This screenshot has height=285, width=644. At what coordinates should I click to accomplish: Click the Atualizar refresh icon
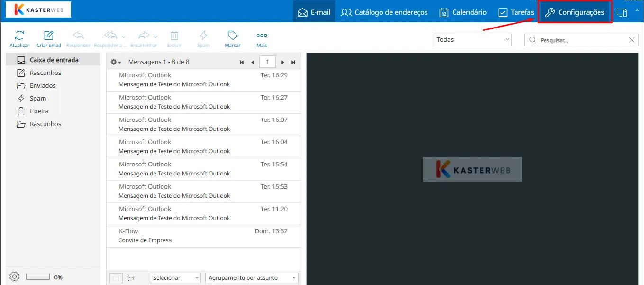pyautogui.click(x=19, y=36)
